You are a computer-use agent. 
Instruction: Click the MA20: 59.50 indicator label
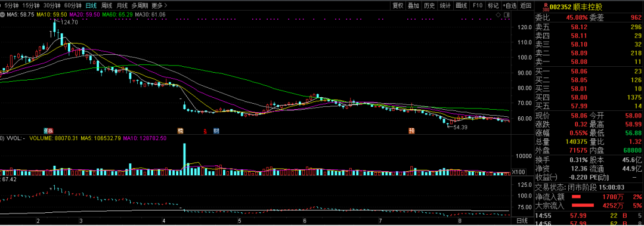coord(85,15)
